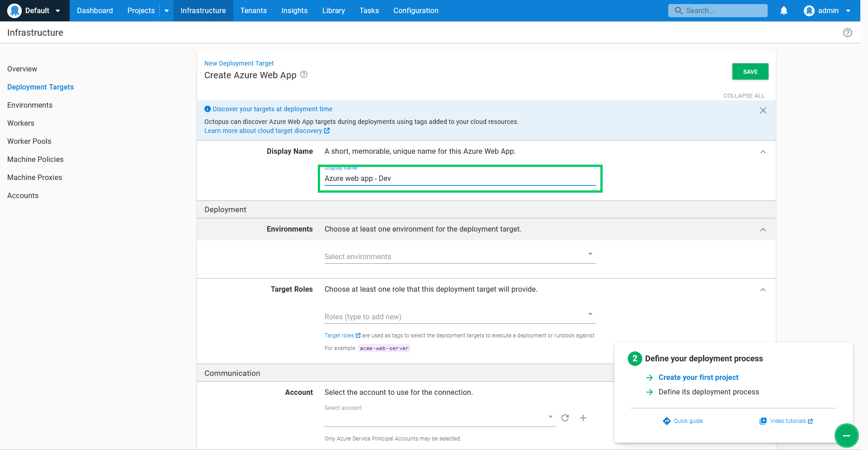Open the Video tutorials link
Viewport: 868px width, 450px height.
(787, 421)
